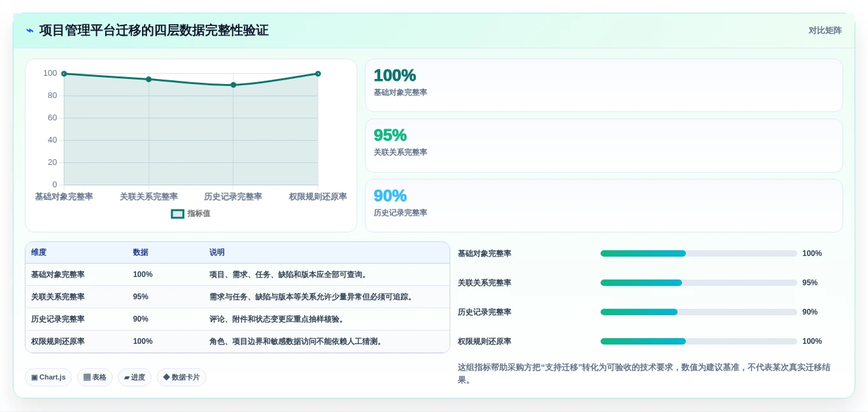This screenshot has height=412, width=868.
Task: Click chart data point for 历史记录完整率
Action: click(233, 85)
